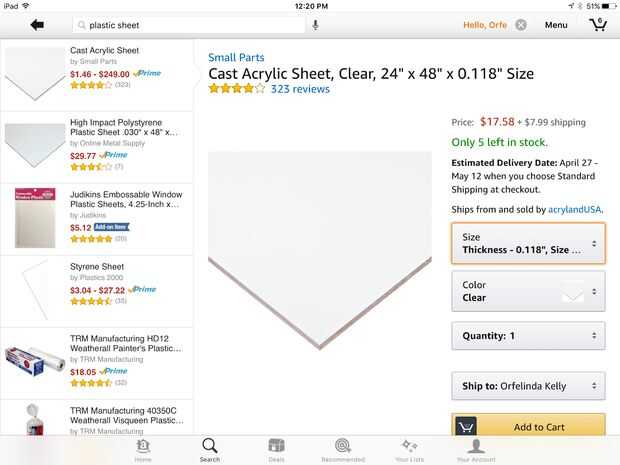This screenshot has width=620, height=465.
Task: Open the Deals tab
Action: pyautogui.click(x=276, y=449)
